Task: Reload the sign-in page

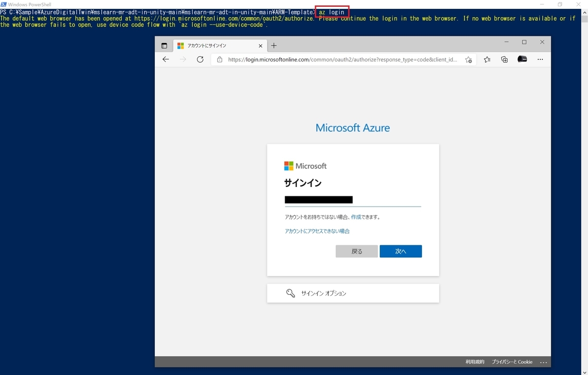Action: tap(200, 59)
